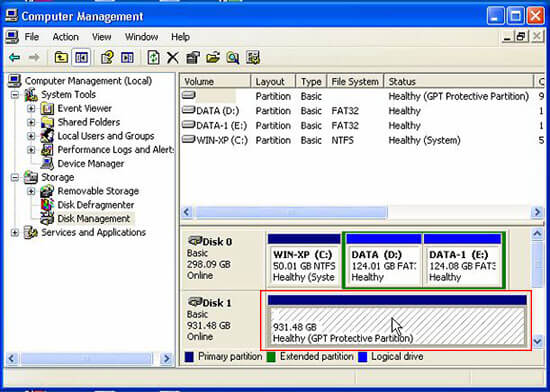Click the 931.48 GB GPT Protective Partition block
550x392 pixels.
click(397, 321)
